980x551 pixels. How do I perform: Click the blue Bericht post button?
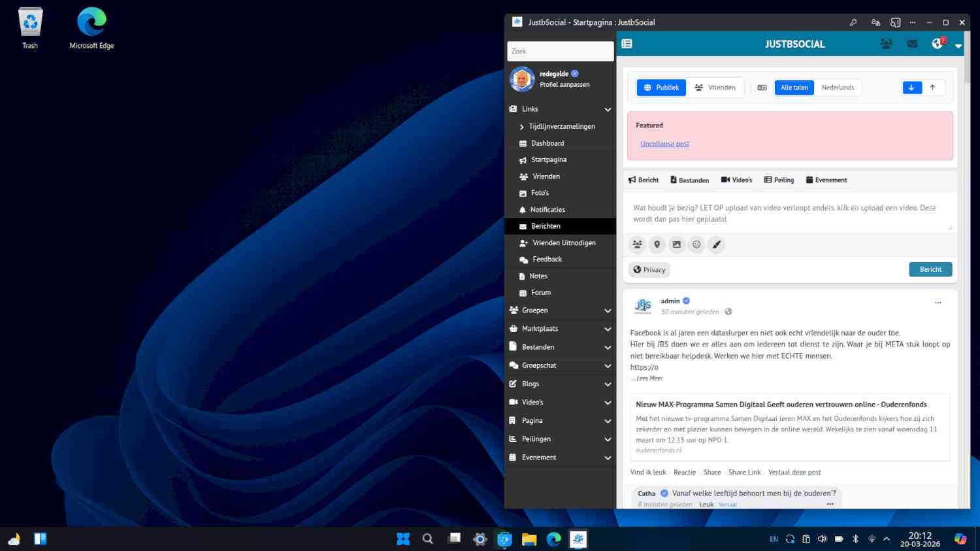[x=930, y=269]
